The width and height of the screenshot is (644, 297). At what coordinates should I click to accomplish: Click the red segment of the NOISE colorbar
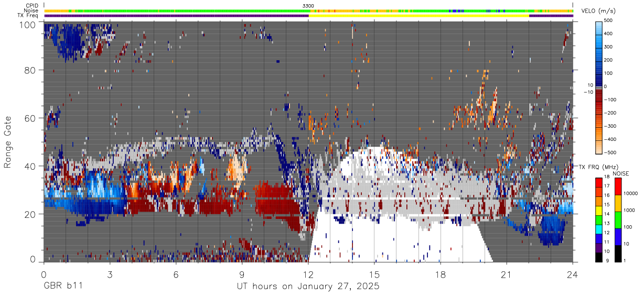point(618,186)
